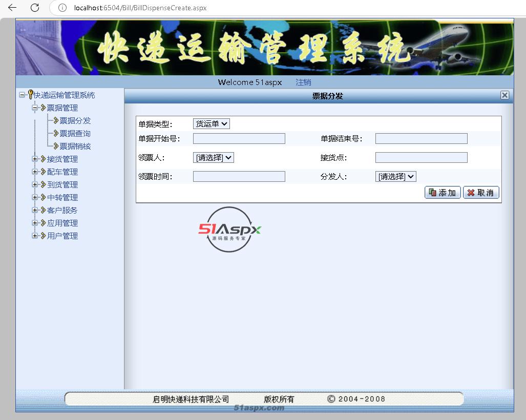Click the © 2004-2008 footer text

[x=356, y=399]
